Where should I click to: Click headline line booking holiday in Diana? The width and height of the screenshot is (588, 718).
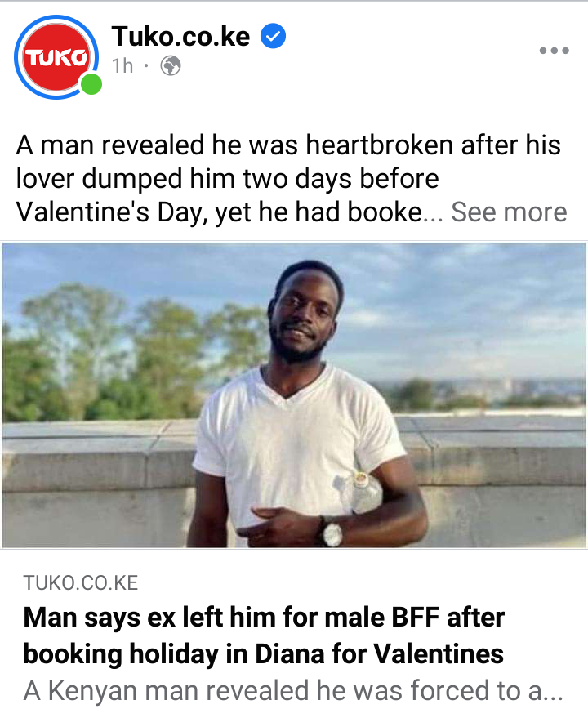263,654
